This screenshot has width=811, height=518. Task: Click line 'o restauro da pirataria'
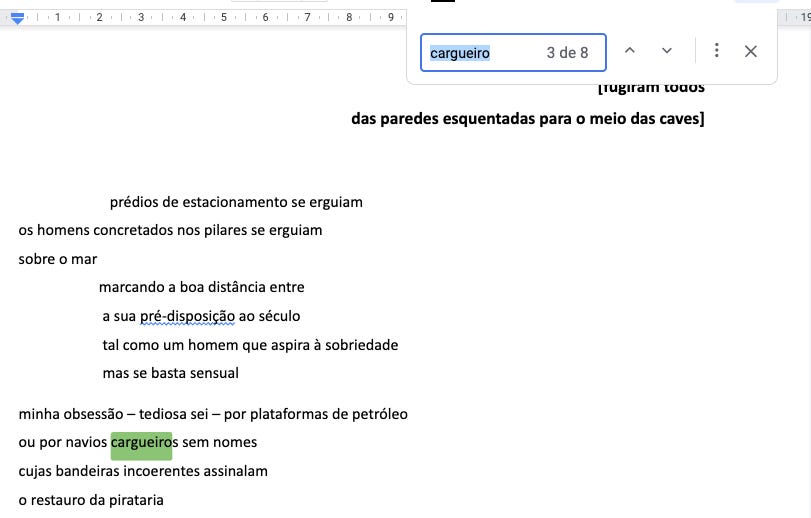[x=91, y=500]
